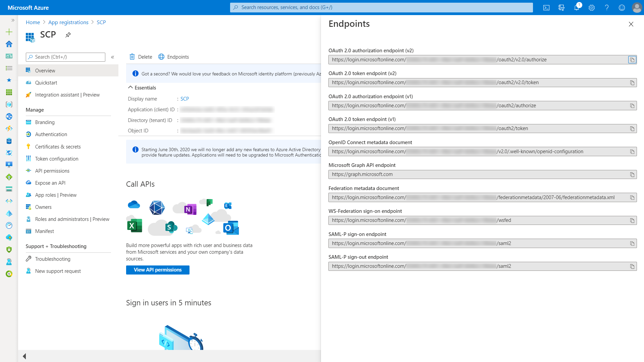Copy the WS-Federation sign-on endpoint URL
This screenshot has width=644, height=362.
(632, 221)
